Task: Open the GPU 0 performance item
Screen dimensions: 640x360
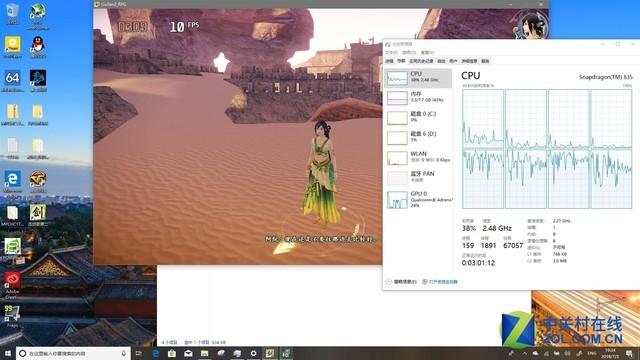Action: 418,200
